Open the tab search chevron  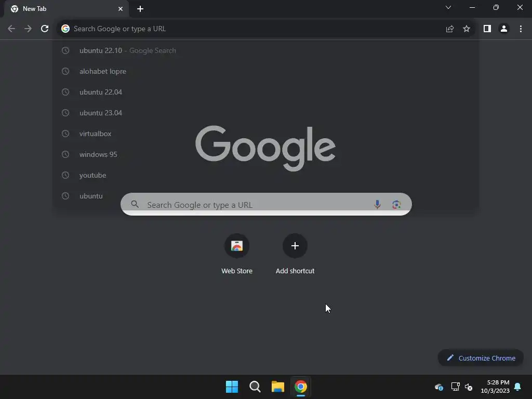pos(448,7)
